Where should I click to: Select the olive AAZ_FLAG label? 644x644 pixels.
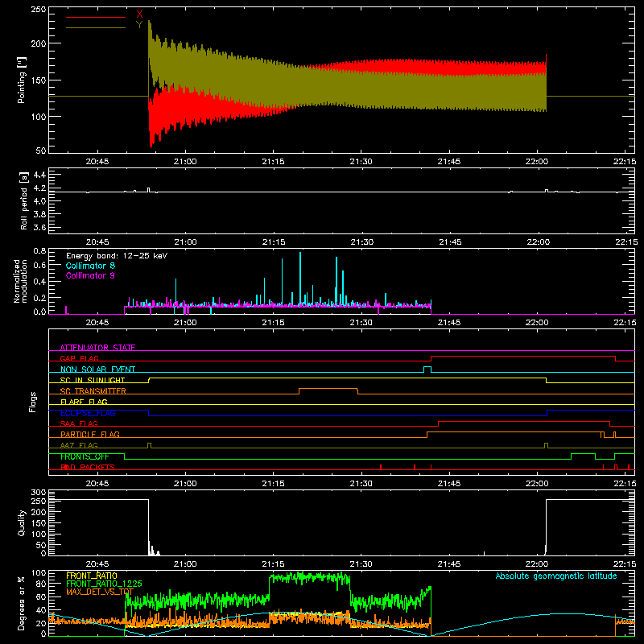pyautogui.click(x=79, y=445)
